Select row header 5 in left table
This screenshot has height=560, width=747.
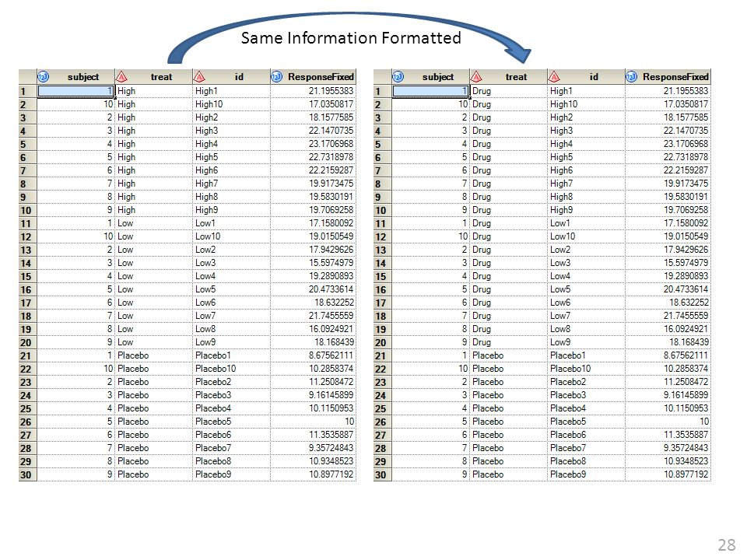(x=28, y=144)
